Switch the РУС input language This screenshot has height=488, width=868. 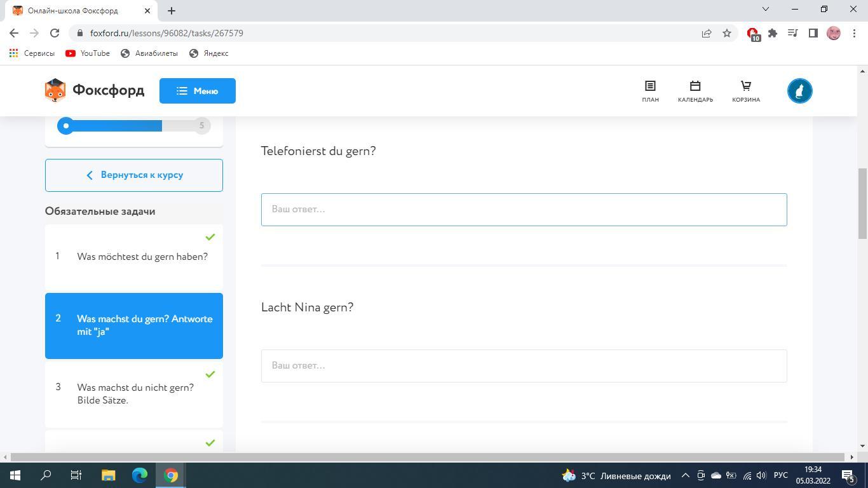pyautogui.click(x=781, y=475)
